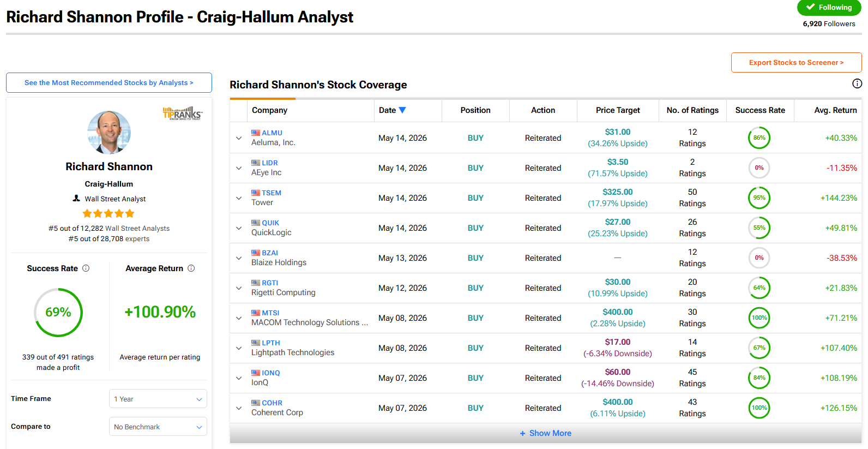Click the 67% success circle for LPTH
The width and height of the screenshot is (868, 449).
(x=759, y=348)
